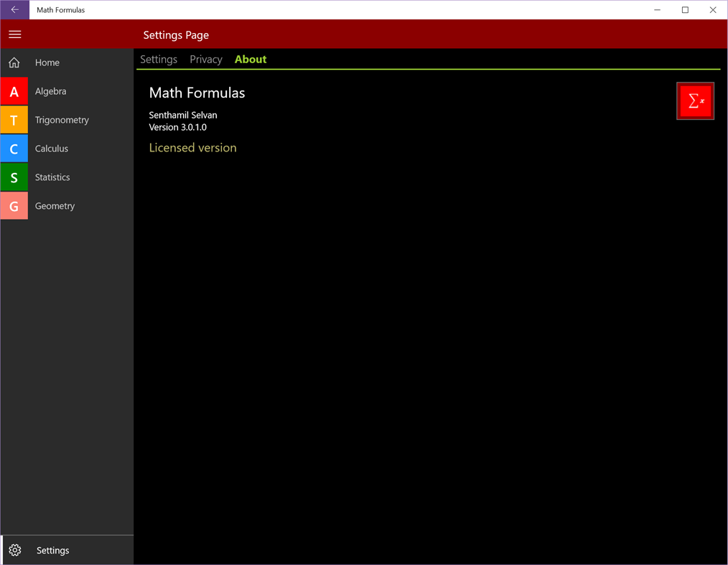Open the Home navigation item

pyautogui.click(x=47, y=62)
